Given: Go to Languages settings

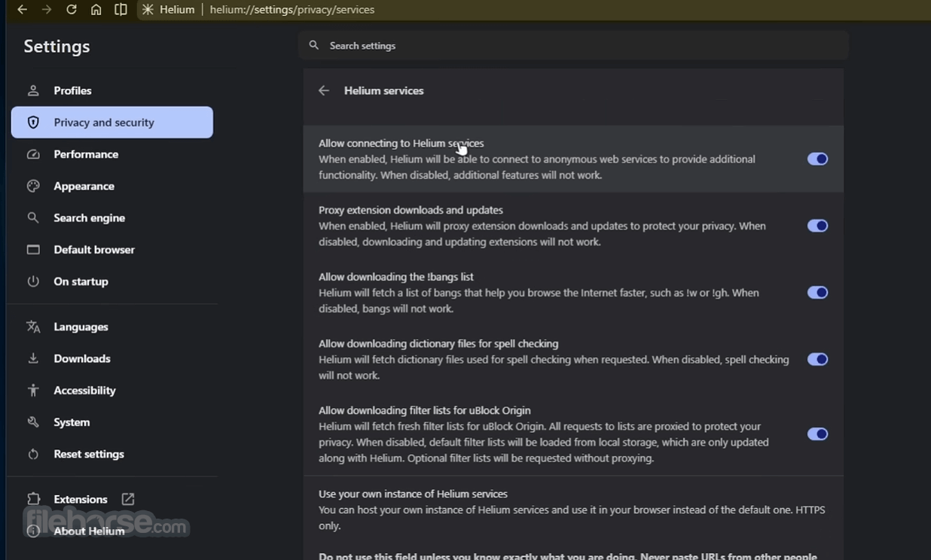Looking at the screenshot, I should pos(111,327).
